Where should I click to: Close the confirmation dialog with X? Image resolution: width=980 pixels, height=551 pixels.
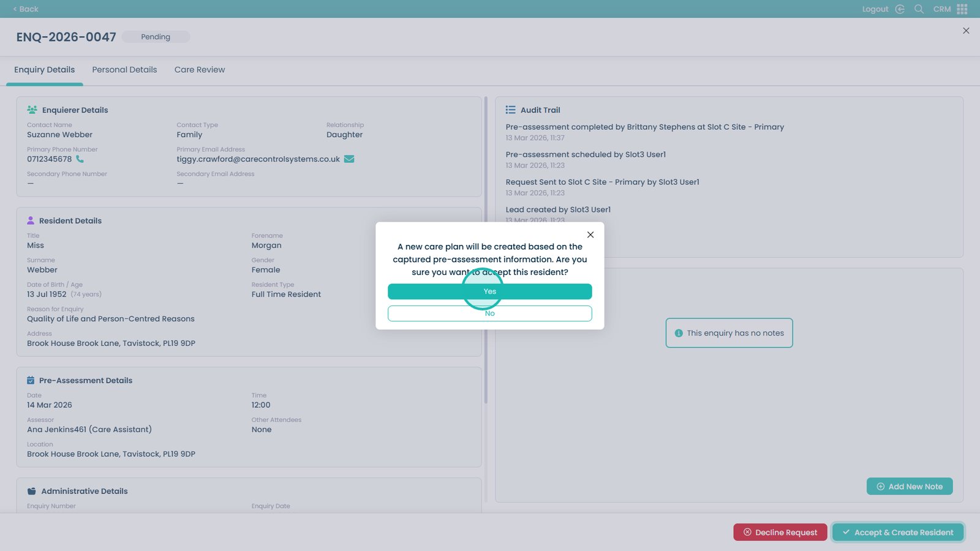click(590, 234)
